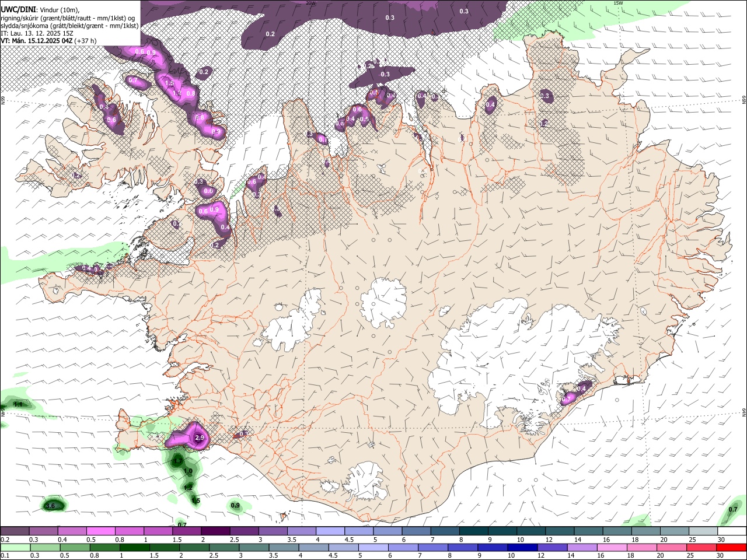Pick the palest green swatch after 0.1
Image resolution: width=747 pixels, height=560 pixels.
[x=14, y=547]
